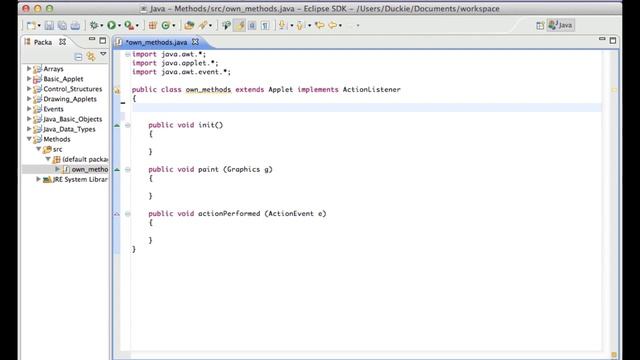Click the Save All toolbar icon

tap(62, 25)
